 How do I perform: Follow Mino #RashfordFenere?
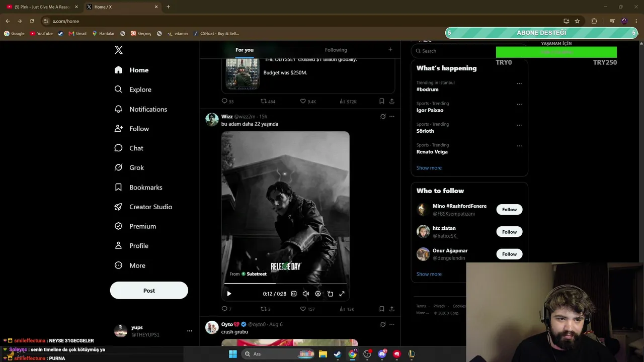coord(509,210)
